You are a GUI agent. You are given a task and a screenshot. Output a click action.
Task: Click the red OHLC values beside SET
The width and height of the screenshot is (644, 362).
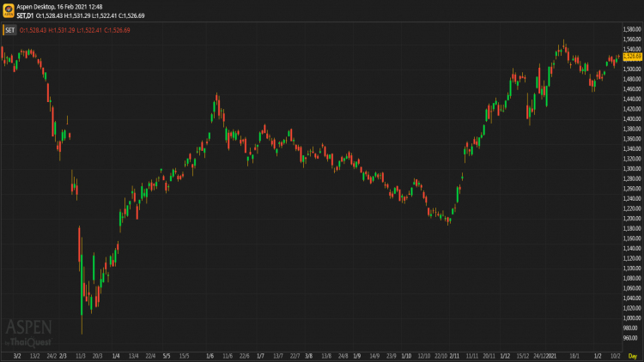tap(75, 30)
